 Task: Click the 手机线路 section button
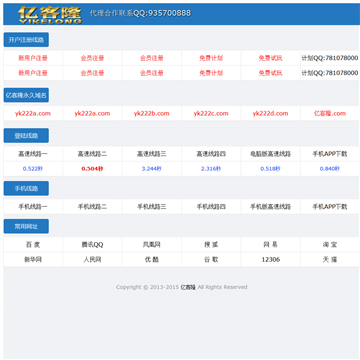click(x=26, y=188)
